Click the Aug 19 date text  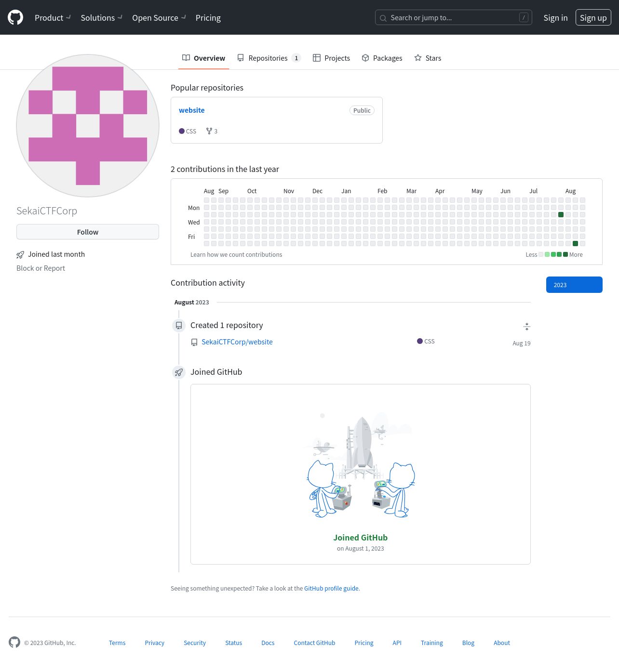pos(522,343)
